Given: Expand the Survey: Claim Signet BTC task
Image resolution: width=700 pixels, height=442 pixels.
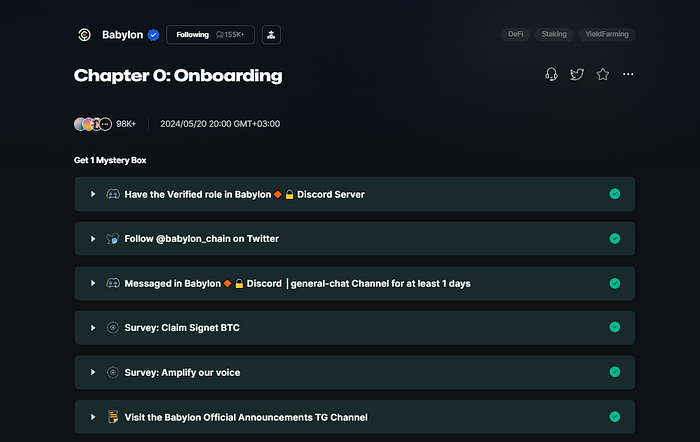Looking at the screenshot, I should click(x=93, y=328).
